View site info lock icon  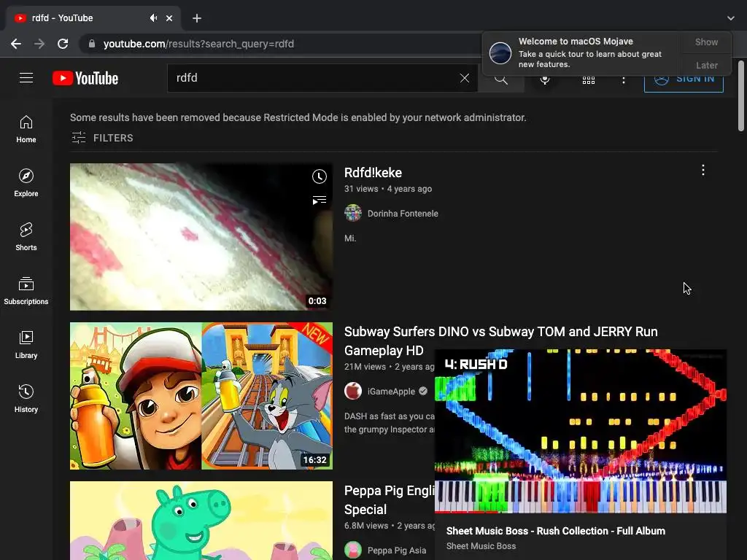coord(91,44)
